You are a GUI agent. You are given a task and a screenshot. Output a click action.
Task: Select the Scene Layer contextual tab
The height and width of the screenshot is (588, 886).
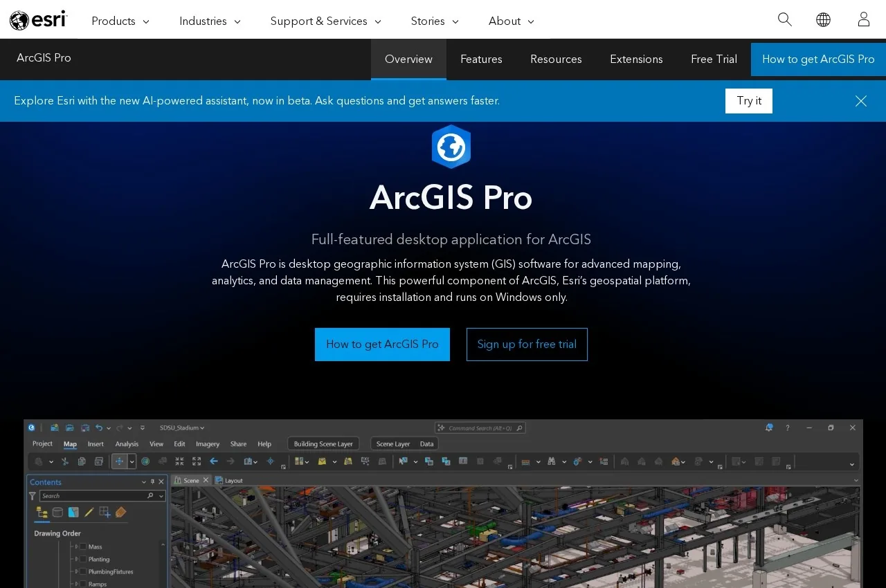[x=393, y=444]
